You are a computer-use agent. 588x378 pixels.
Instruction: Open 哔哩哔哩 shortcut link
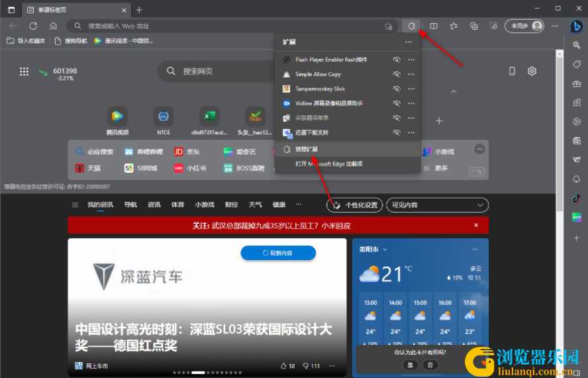144,152
